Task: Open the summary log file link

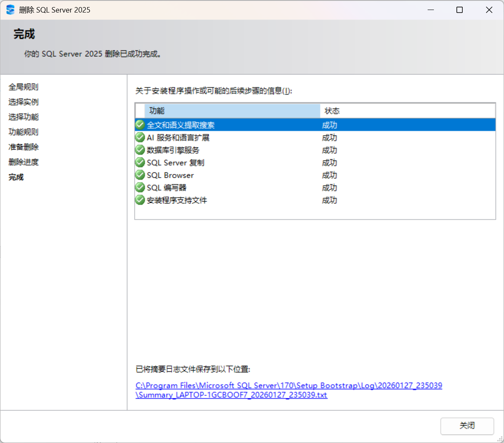Action: coord(289,390)
